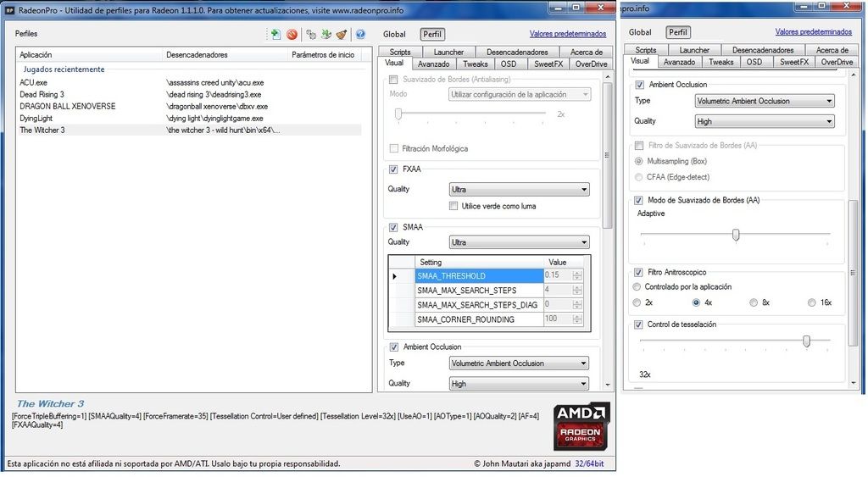Toggle the FXAA checkbox
This screenshot has height=477, width=868.
393,169
